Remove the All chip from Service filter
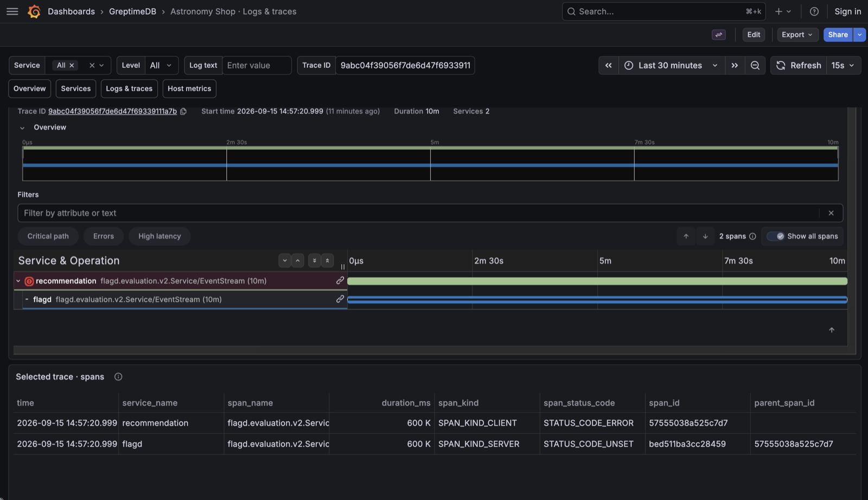Viewport: 868px width, 500px height. point(72,65)
